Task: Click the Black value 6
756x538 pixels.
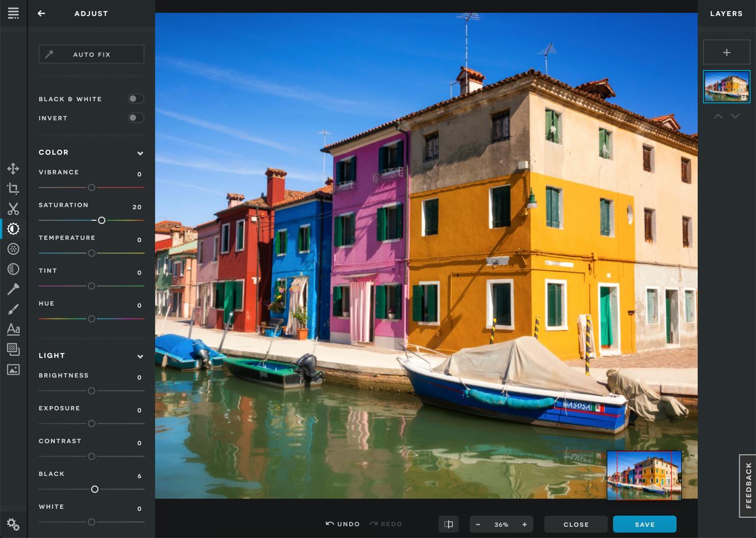Action: coord(140,476)
